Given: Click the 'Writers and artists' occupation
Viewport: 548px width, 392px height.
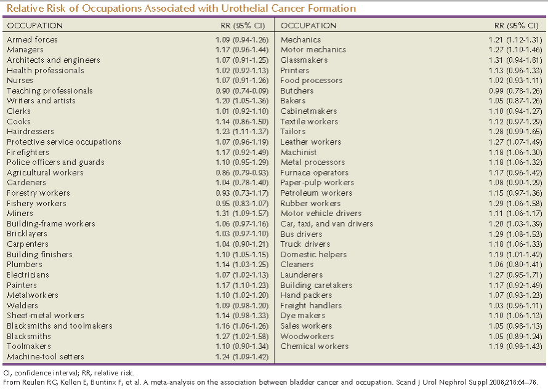Looking at the screenshot, I should [41, 101].
